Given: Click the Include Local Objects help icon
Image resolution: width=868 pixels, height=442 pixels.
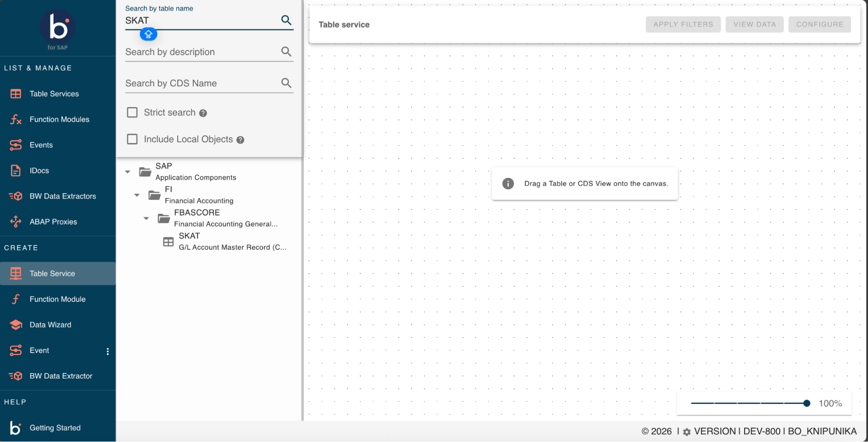Looking at the screenshot, I should pyautogui.click(x=240, y=140).
